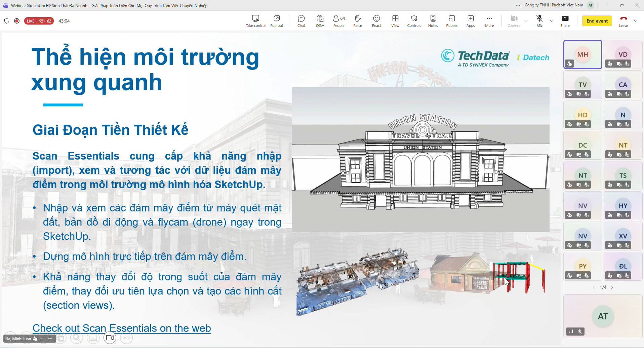This screenshot has height=348, width=644.
Task: Raise your hand in the meeting
Action: [x=357, y=21]
